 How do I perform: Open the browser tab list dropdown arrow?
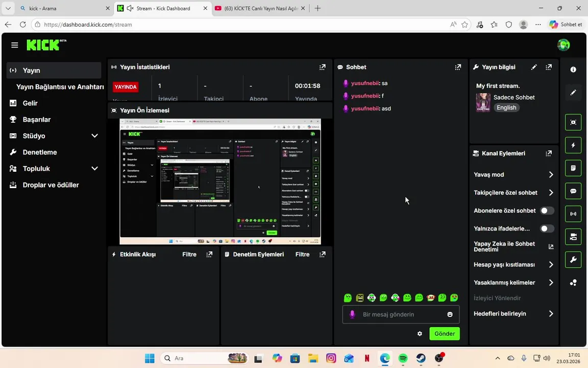[8, 8]
